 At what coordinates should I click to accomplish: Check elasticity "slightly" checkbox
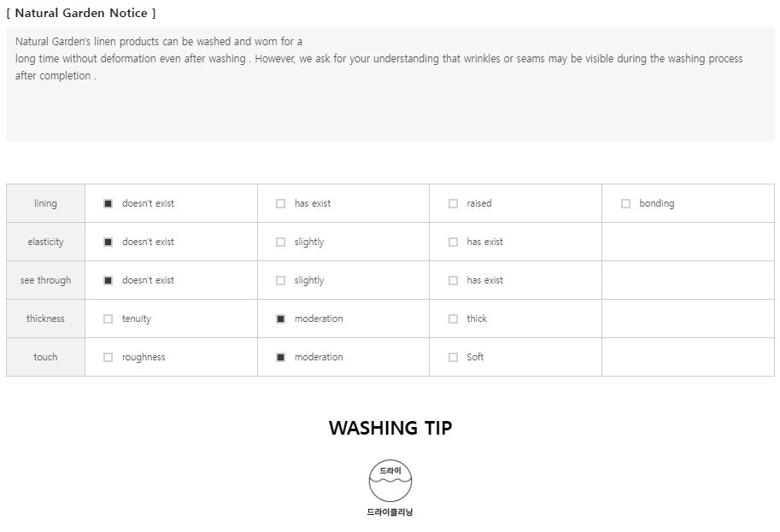(280, 243)
